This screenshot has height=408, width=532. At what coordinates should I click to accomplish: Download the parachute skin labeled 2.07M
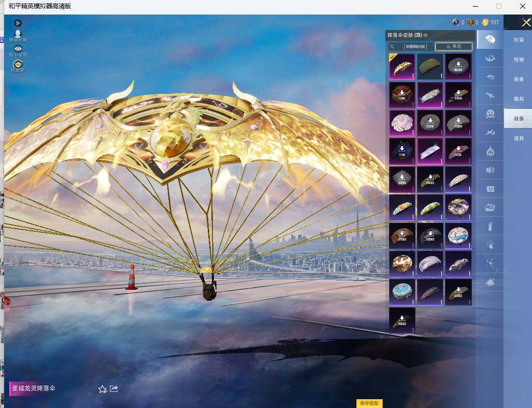[430, 122]
